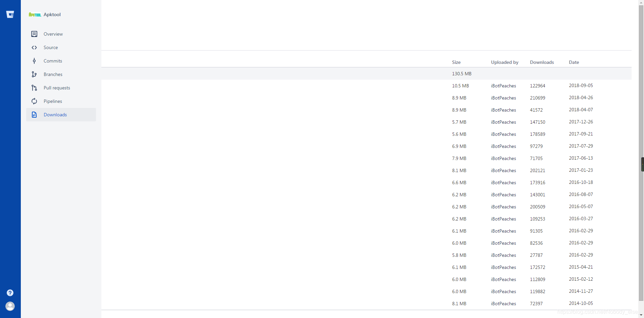The image size is (644, 318).
Task: Click the 10.5 MB size cell
Action: (460, 86)
